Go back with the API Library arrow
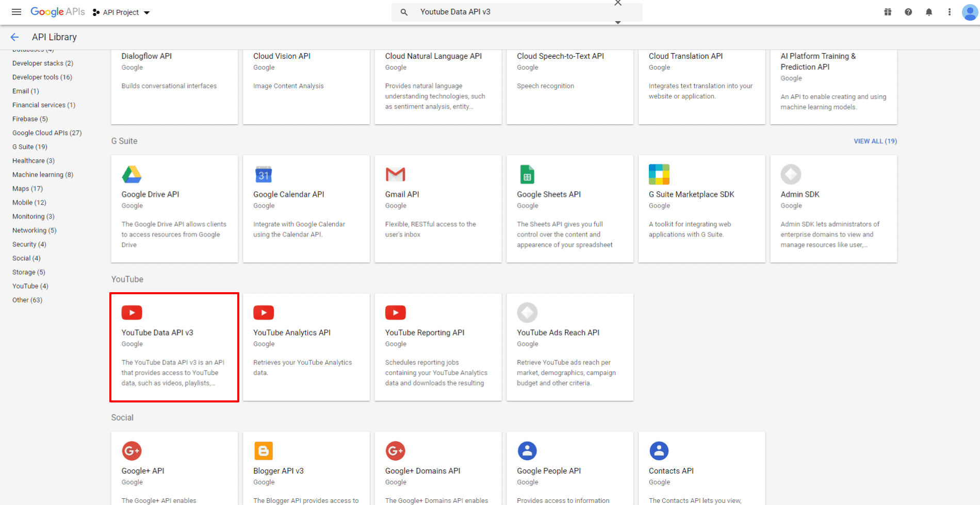 14,37
